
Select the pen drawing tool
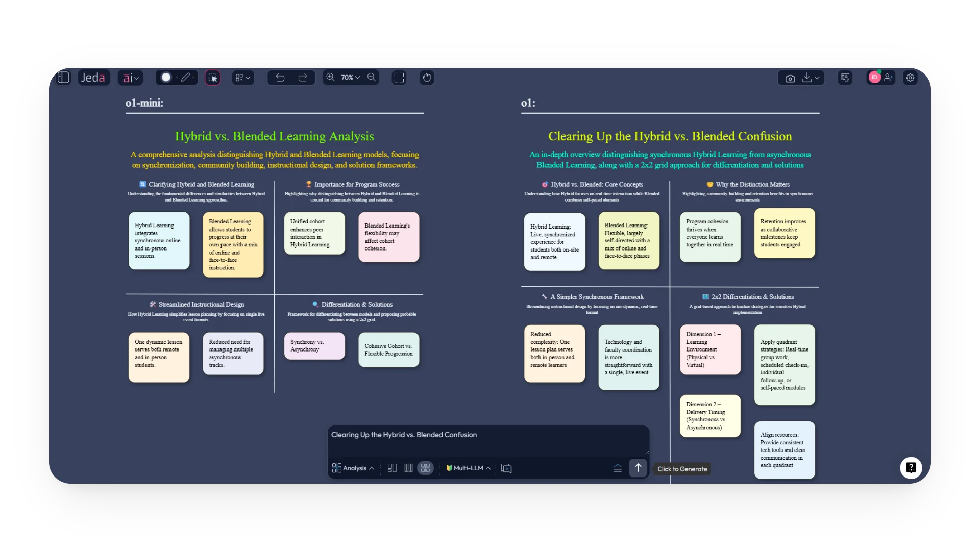pos(186,78)
